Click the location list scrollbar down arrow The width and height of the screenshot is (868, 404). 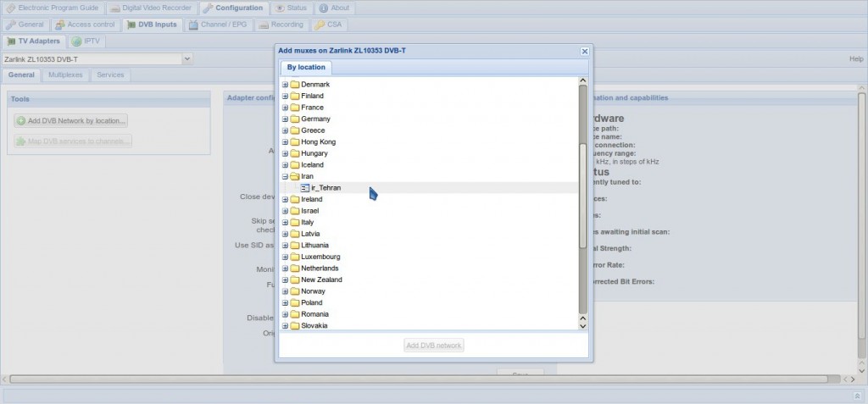582,326
